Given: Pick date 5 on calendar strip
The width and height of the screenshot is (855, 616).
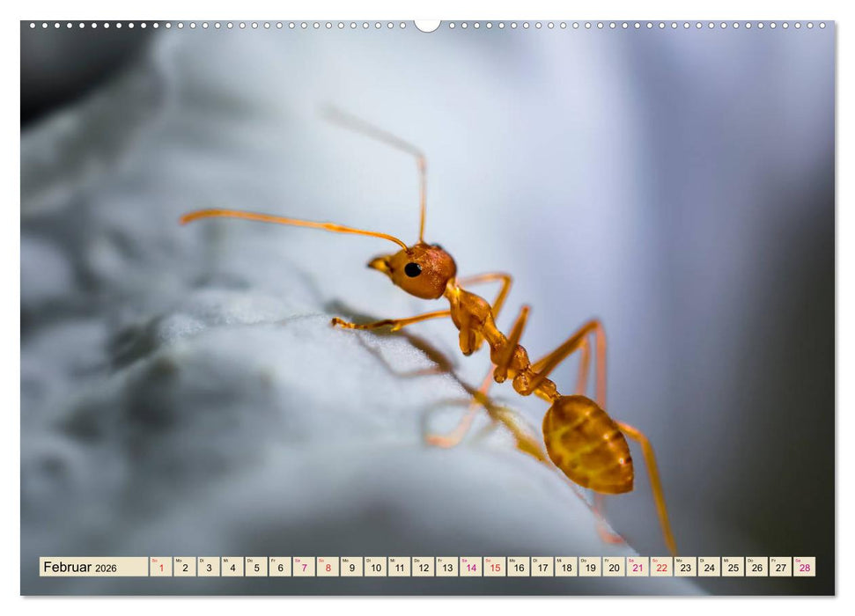Looking at the screenshot, I should coord(256,567).
